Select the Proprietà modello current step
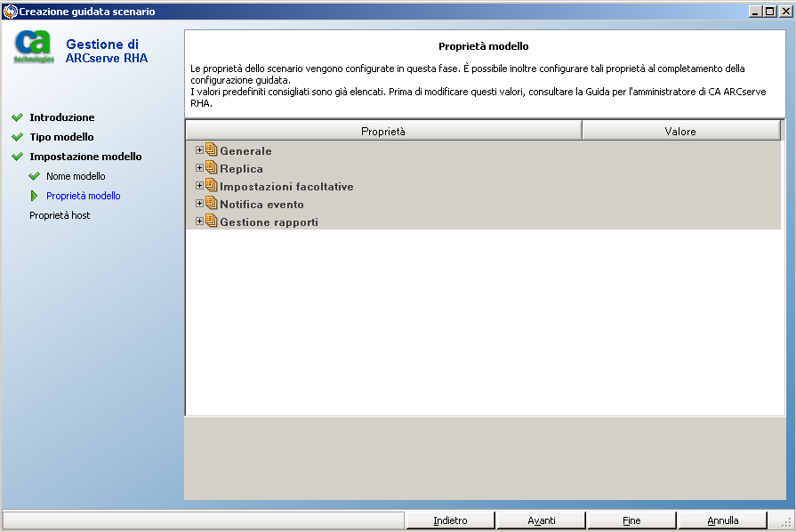Screen dimensions: 796x532 [84, 196]
